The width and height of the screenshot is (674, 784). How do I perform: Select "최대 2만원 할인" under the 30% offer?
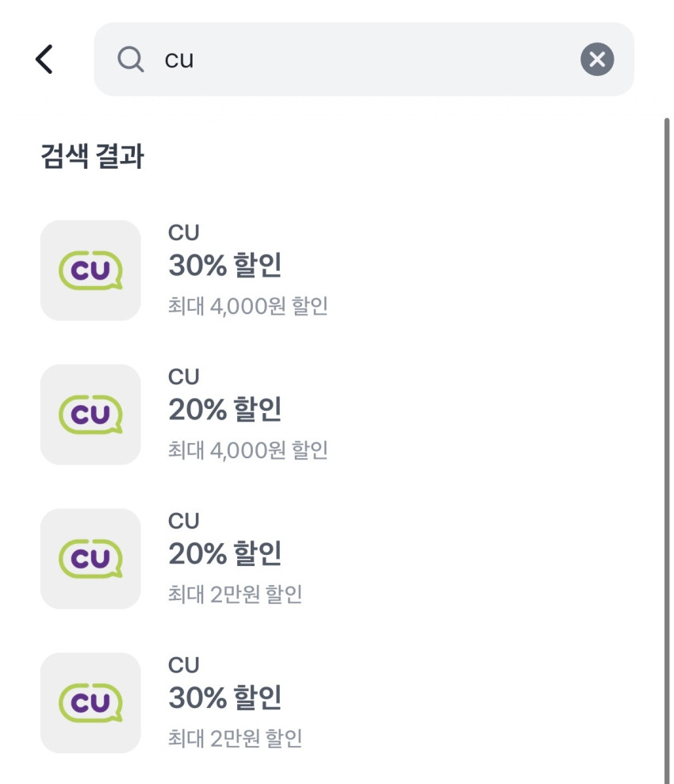(236, 739)
